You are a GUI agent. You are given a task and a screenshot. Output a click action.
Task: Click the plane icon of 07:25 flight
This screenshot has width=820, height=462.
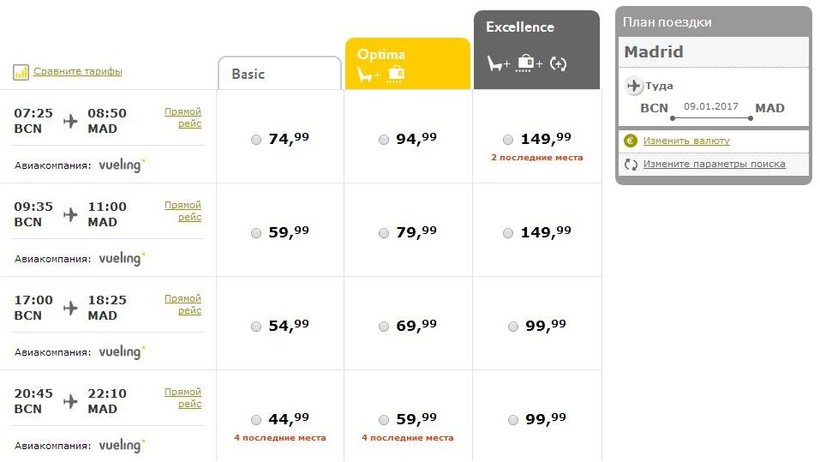[70, 121]
